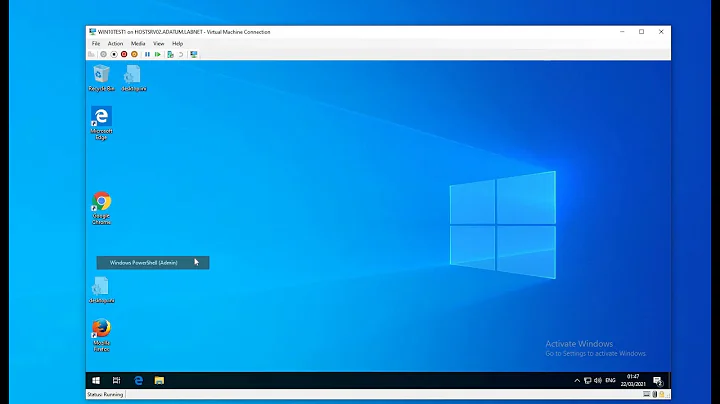Create a checkpoint from the toolbar
720x404 pixels.
[x=170, y=54]
